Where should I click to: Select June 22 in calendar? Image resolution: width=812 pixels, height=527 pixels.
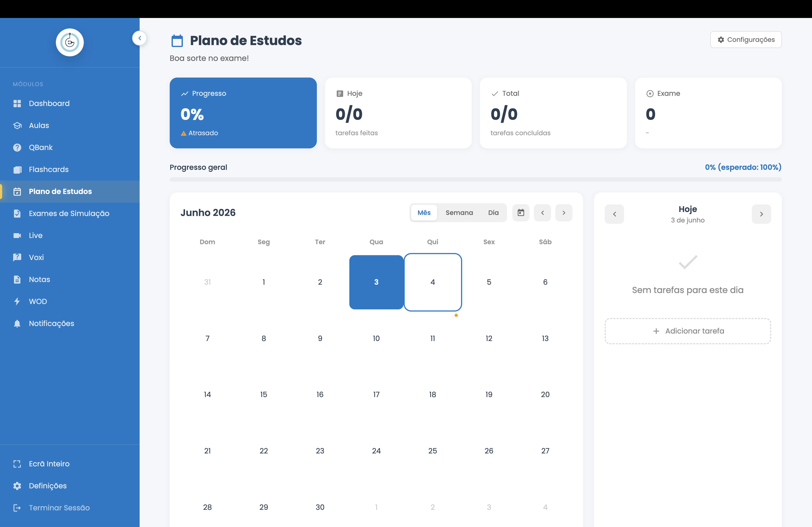pos(263,451)
